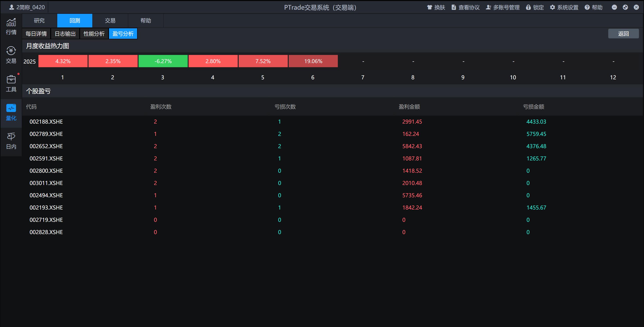Select stock row 002800.XSHE
Viewport: 644px width, 327px height.
click(x=333, y=171)
